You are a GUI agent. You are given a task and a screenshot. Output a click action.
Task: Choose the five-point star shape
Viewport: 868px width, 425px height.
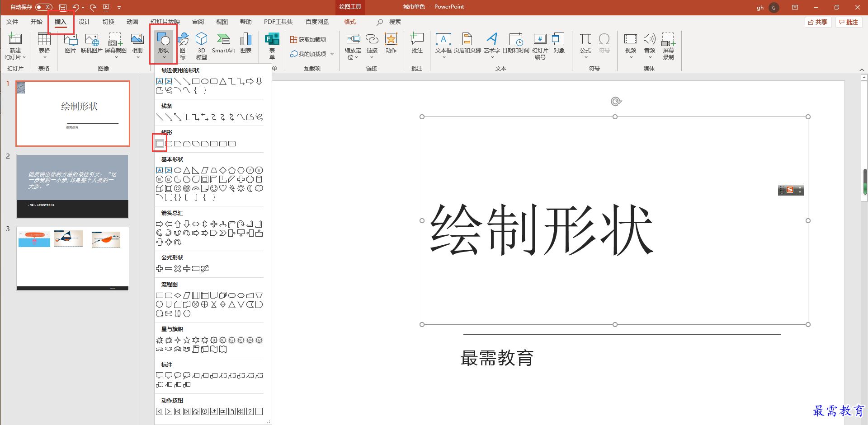coord(187,340)
